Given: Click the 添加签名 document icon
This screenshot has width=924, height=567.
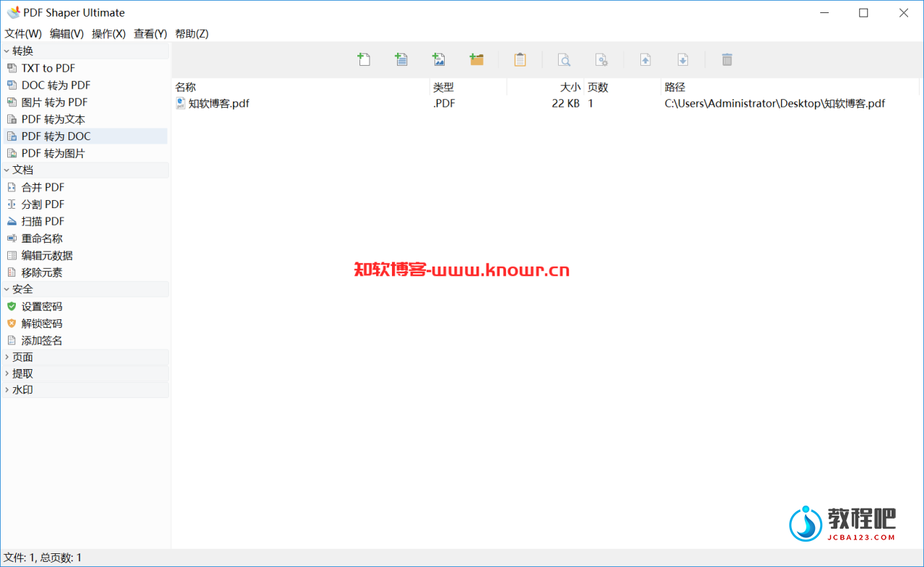Looking at the screenshot, I should 12,340.
